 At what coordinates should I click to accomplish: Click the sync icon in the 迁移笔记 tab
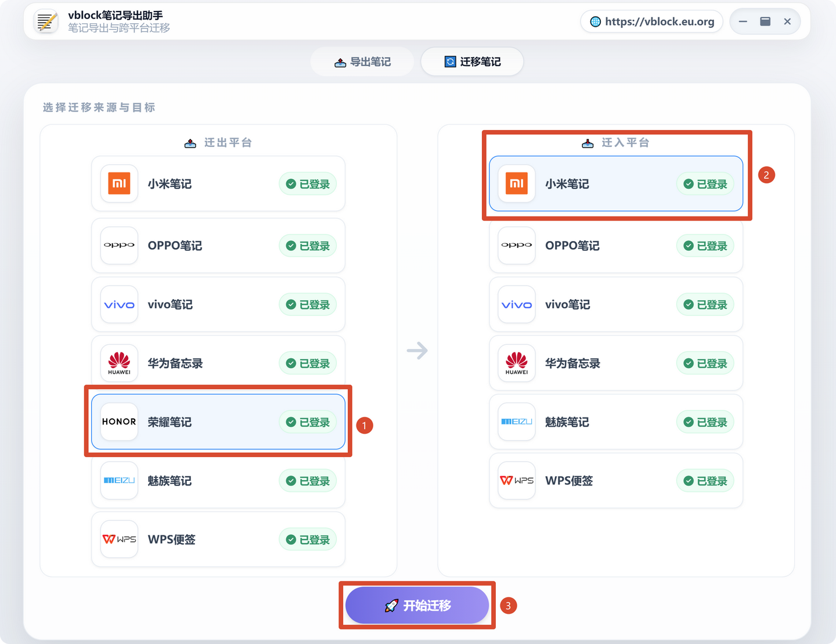click(450, 62)
